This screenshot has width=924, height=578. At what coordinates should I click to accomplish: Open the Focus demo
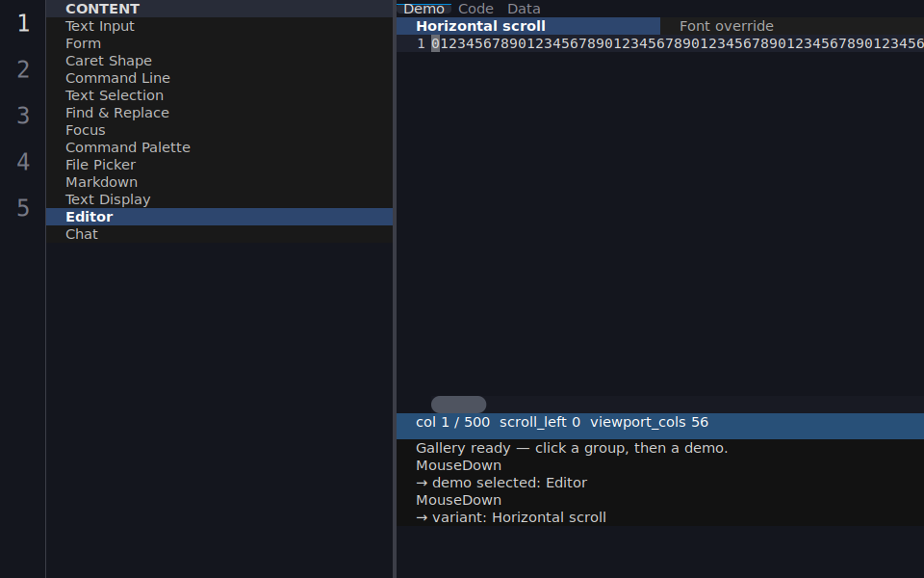point(219,130)
